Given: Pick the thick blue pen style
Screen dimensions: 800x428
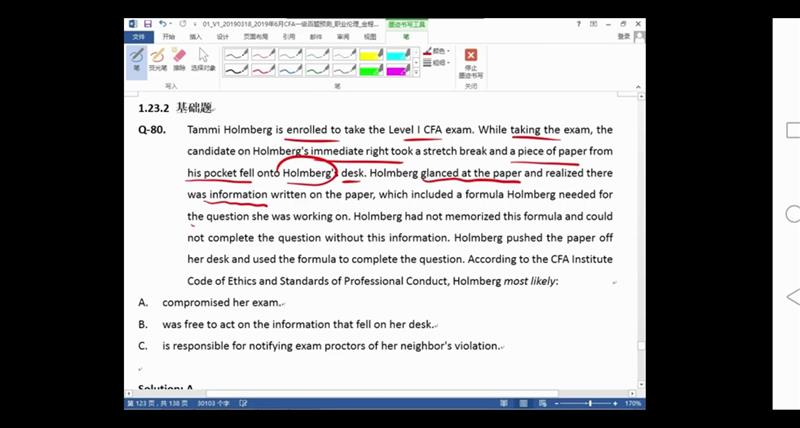Looking at the screenshot, I should click(x=290, y=70).
